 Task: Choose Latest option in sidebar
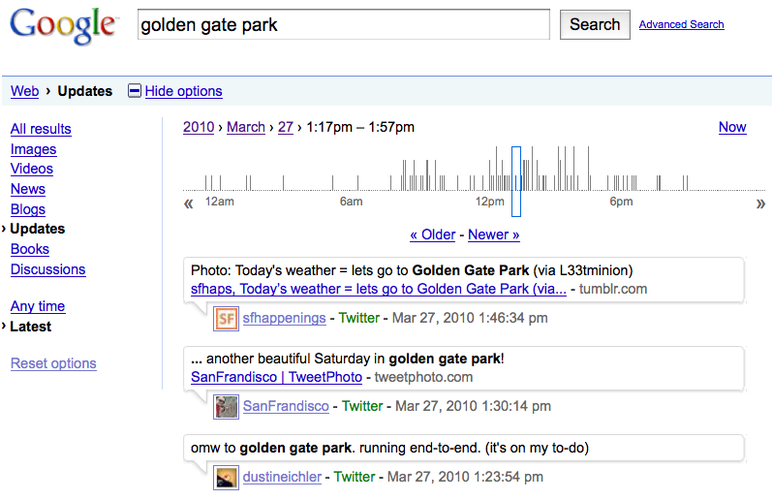(x=31, y=326)
